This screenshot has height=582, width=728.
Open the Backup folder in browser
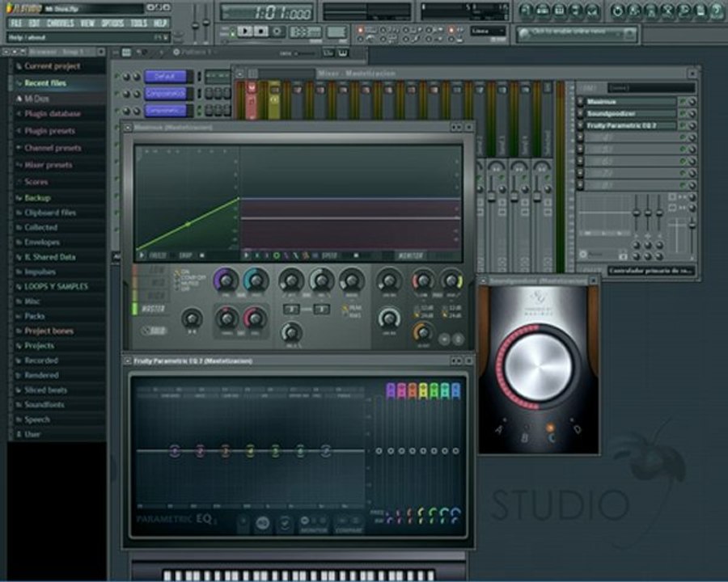click(37, 198)
